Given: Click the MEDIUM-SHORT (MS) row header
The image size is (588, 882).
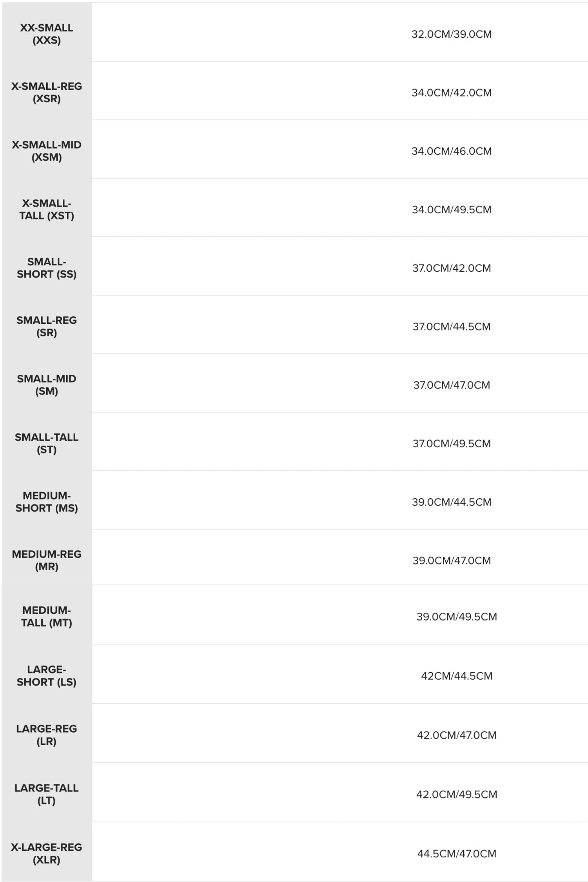Looking at the screenshot, I should pyautogui.click(x=47, y=502).
